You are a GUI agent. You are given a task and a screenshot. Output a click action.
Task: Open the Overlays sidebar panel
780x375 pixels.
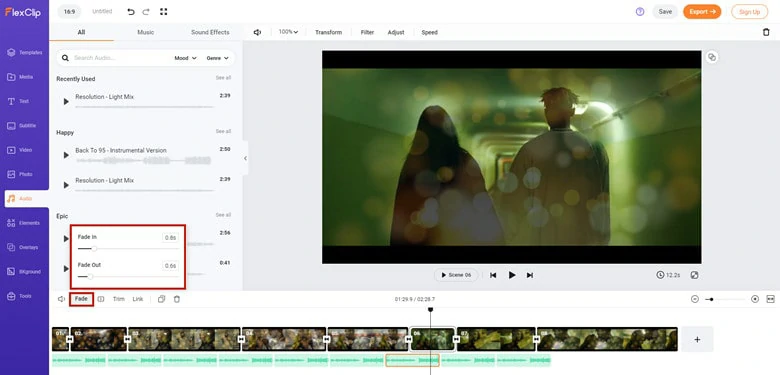(24, 247)
